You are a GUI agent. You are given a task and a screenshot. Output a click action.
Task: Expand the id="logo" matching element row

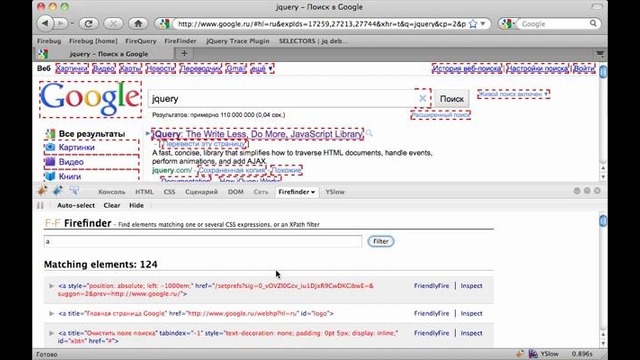51,313
